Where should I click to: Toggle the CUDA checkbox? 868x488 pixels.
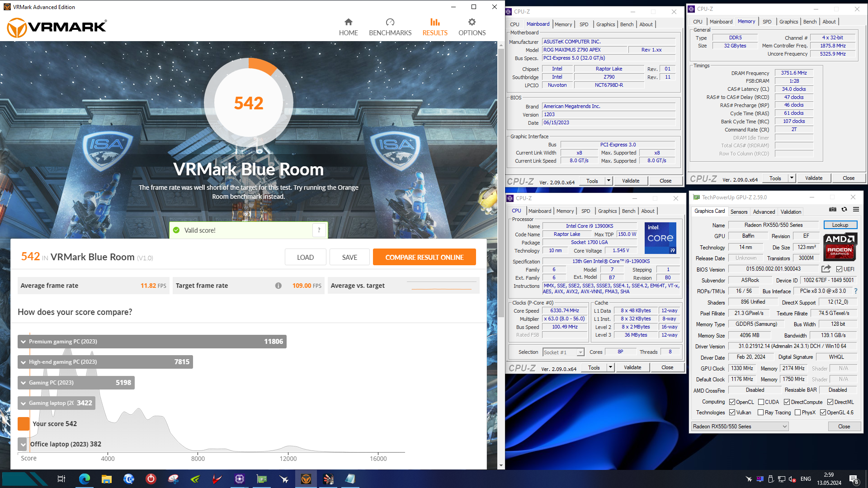(x=761, y=402)
